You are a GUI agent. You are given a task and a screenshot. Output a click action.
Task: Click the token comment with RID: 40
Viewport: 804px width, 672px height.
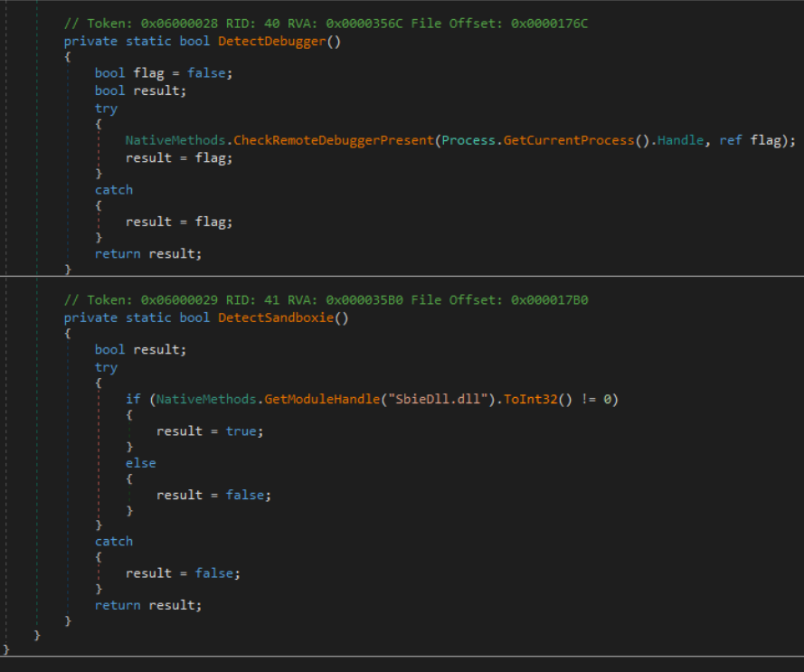(x=326, y=23)
